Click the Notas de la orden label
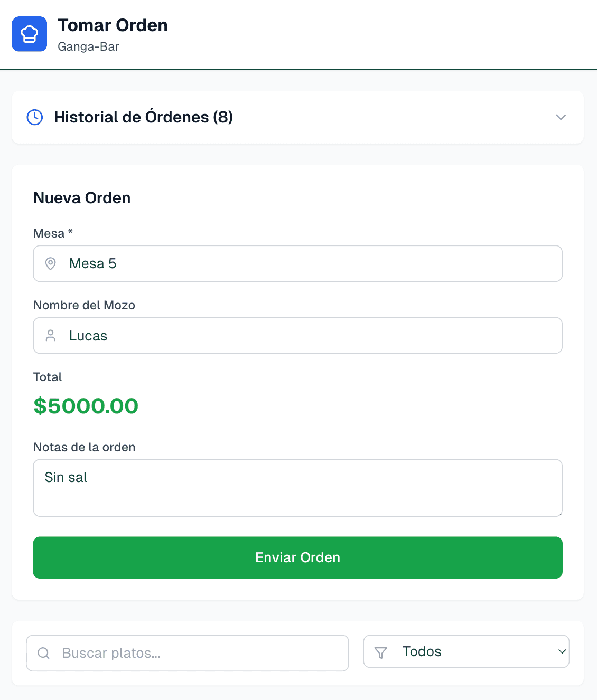The image size is (597, 700). (x=84, y=447)
